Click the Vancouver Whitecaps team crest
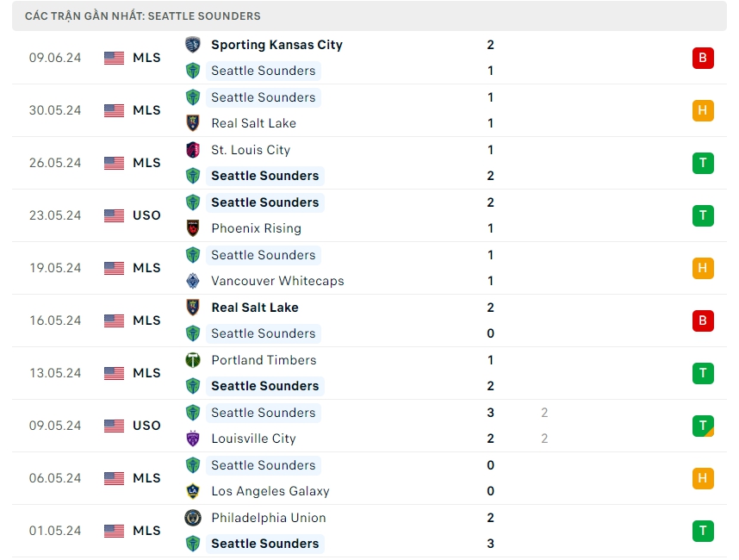The height and width of the screenshot is (560, 739). [193, 281]
